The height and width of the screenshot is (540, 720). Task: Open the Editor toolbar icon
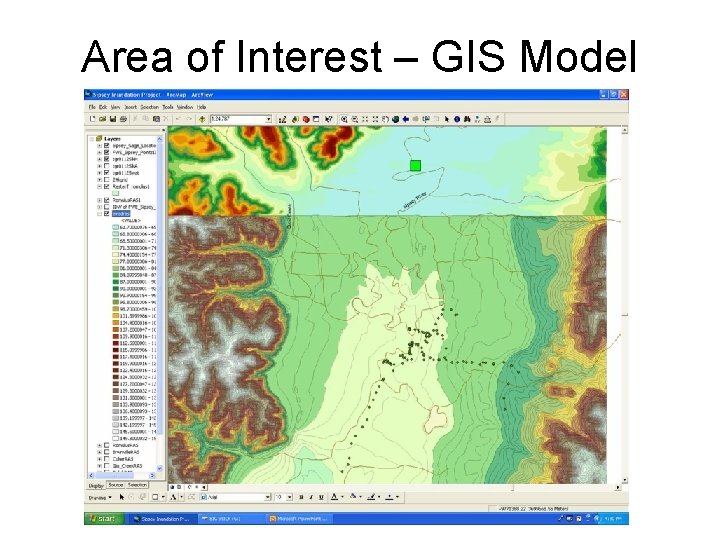(x=282, y=119)
